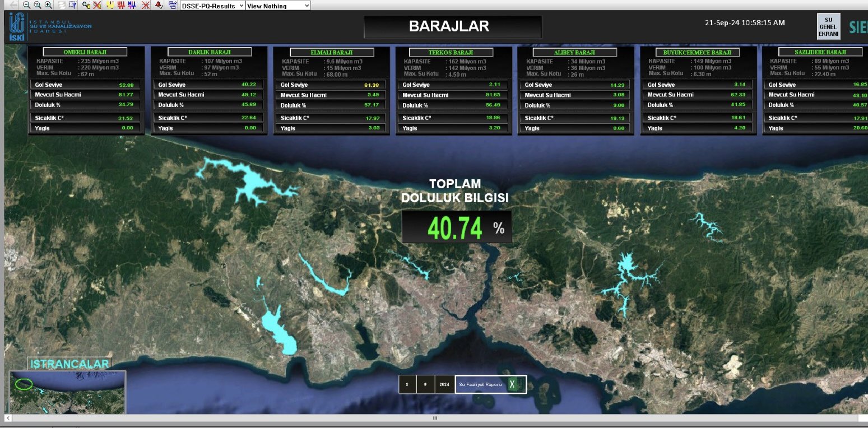Click the ISTRANCALAR label button
This screenshot has width=868, height=428.
69,364
